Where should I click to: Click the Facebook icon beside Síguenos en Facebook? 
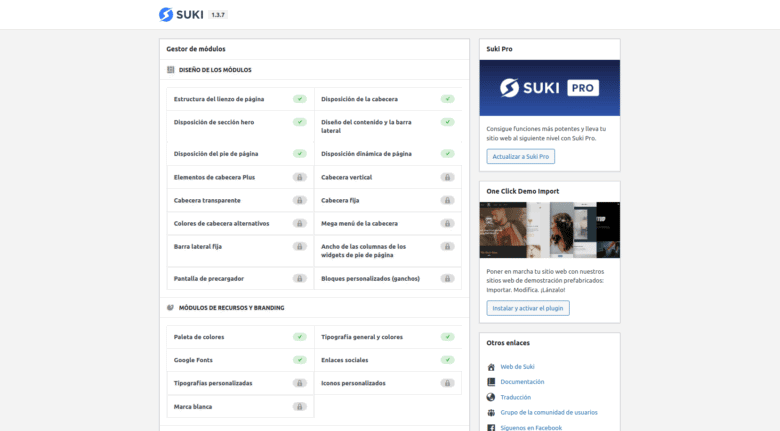point(491,428)
